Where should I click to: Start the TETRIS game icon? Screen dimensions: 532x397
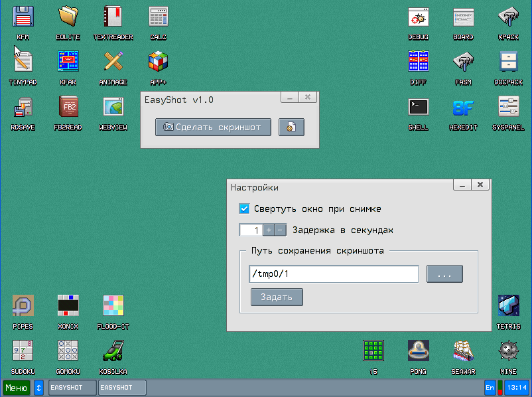(x=508, y=306)
